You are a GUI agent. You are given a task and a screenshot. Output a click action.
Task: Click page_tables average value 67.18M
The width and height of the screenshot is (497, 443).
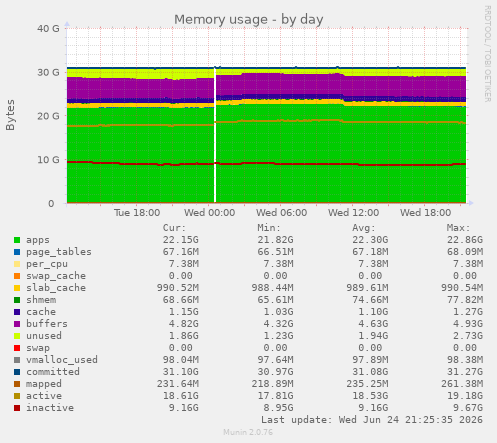(x=370, y=252)
